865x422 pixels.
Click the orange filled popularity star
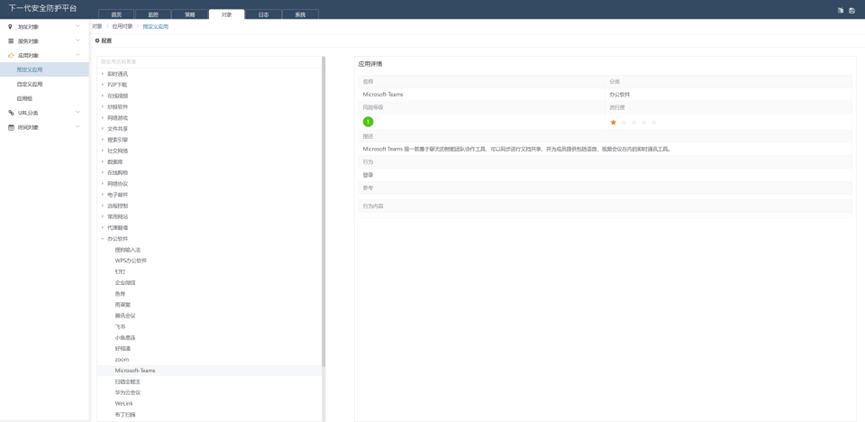pyautogui.click(x=613, y=122)
